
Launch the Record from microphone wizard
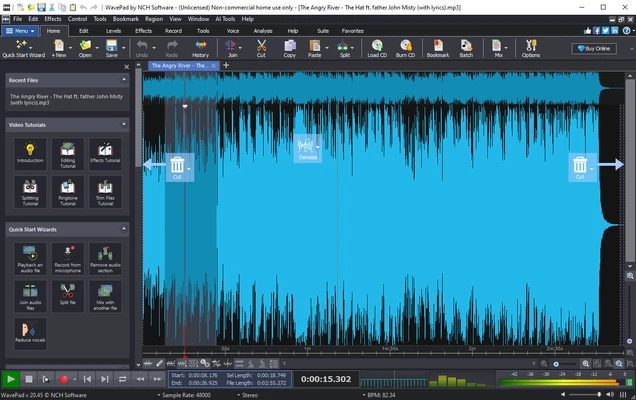pos(68,259)
